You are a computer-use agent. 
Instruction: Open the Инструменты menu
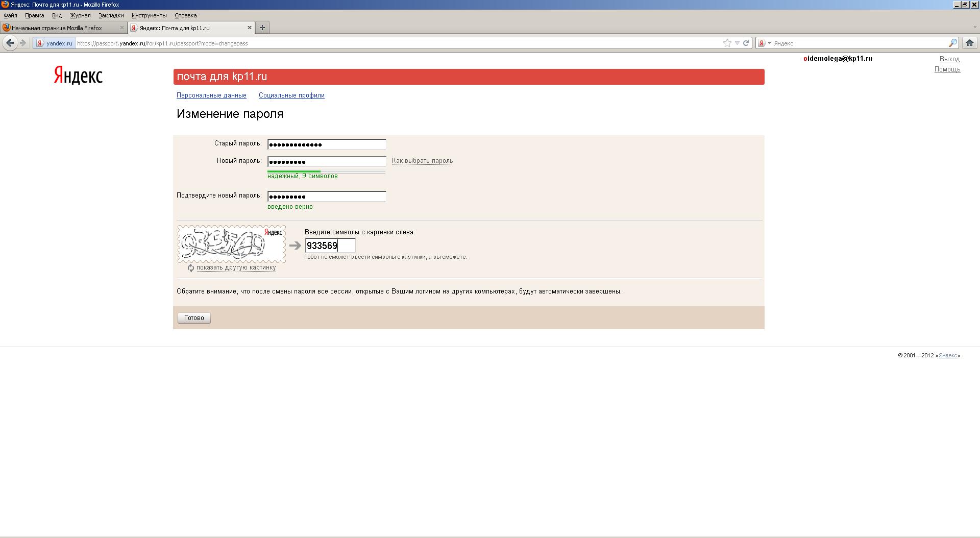[149, 15]
